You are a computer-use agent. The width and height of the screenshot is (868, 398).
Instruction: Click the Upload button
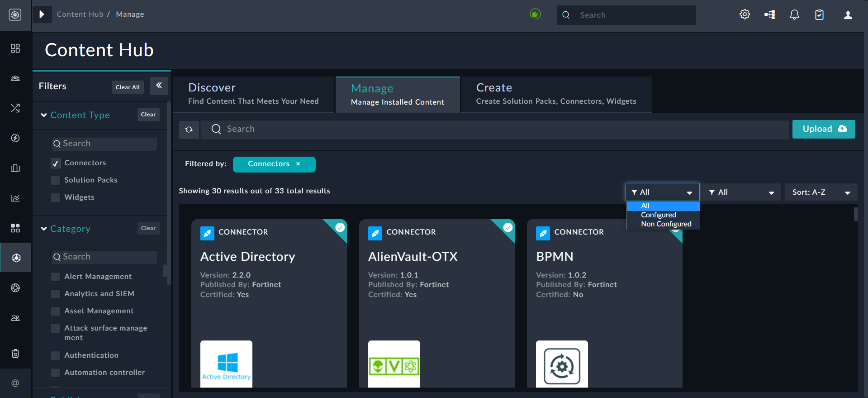(823, 129)
